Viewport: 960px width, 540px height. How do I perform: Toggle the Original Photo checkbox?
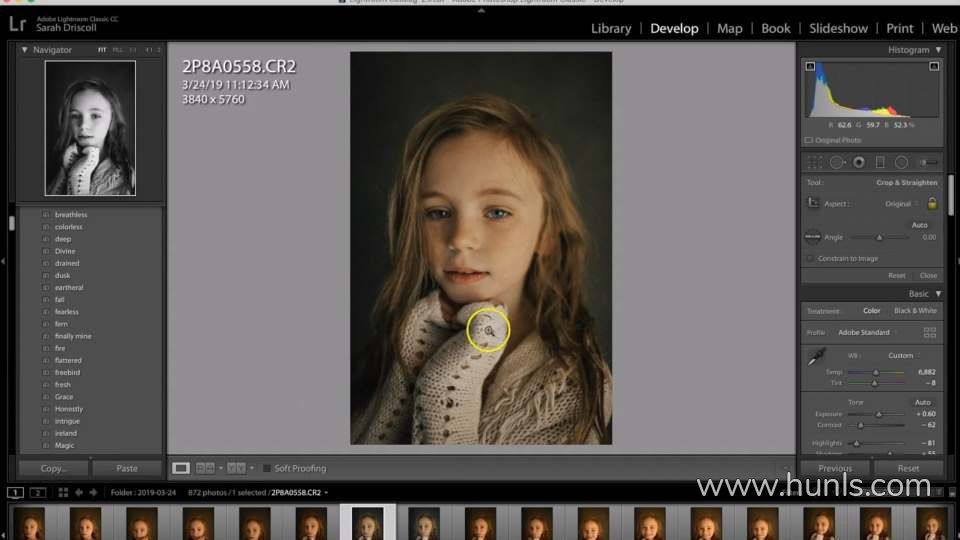pyautogui.click(x=809, y=140)
